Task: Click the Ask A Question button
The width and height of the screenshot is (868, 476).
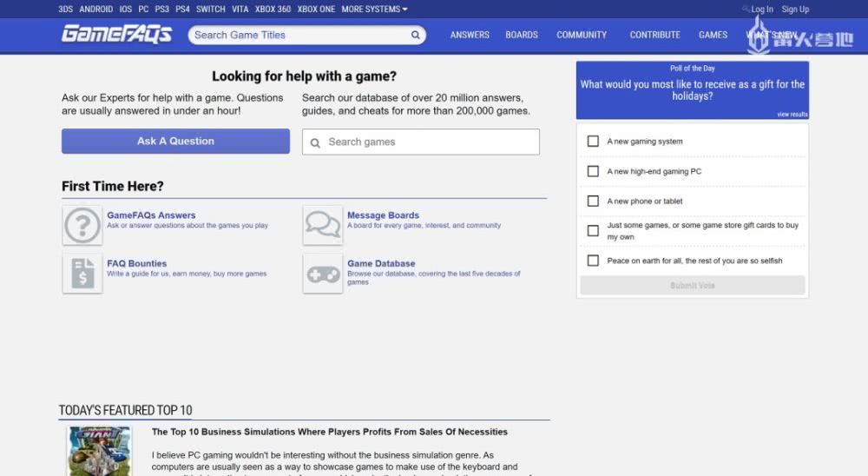Action: pos(175,142)
